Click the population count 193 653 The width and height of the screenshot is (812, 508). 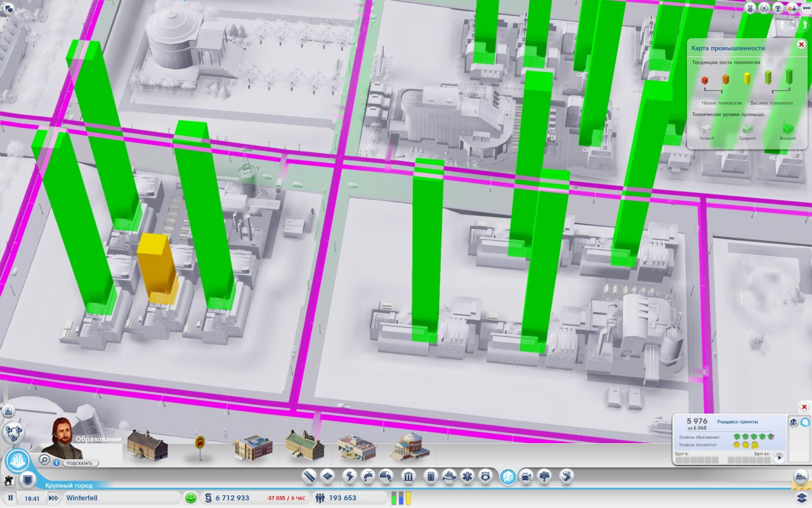click(343, 498)
